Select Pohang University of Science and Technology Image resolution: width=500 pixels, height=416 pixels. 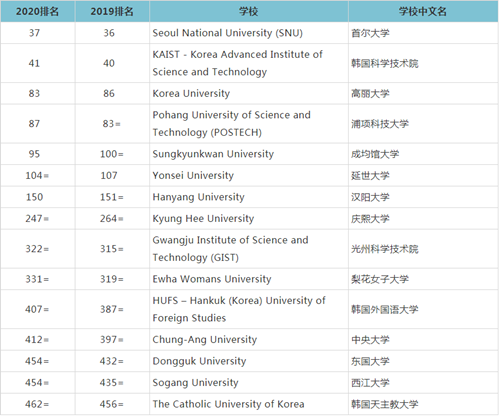(x=231, y=124)
